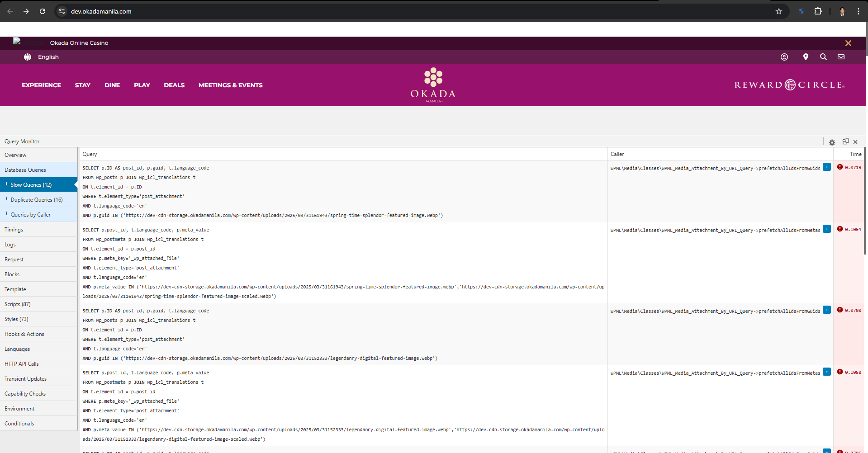Click the slow warning icon beside 0.1064

(x=840, y=229)
